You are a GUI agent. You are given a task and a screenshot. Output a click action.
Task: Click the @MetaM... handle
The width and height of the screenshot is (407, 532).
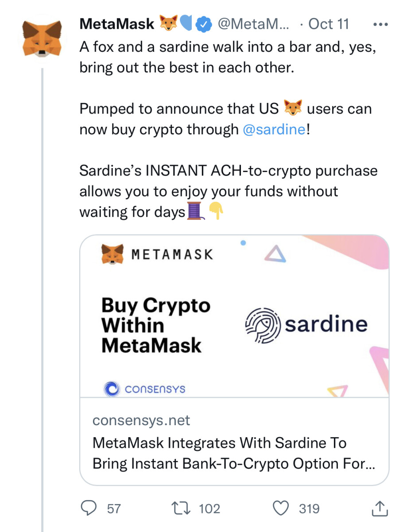click(253, 24)
